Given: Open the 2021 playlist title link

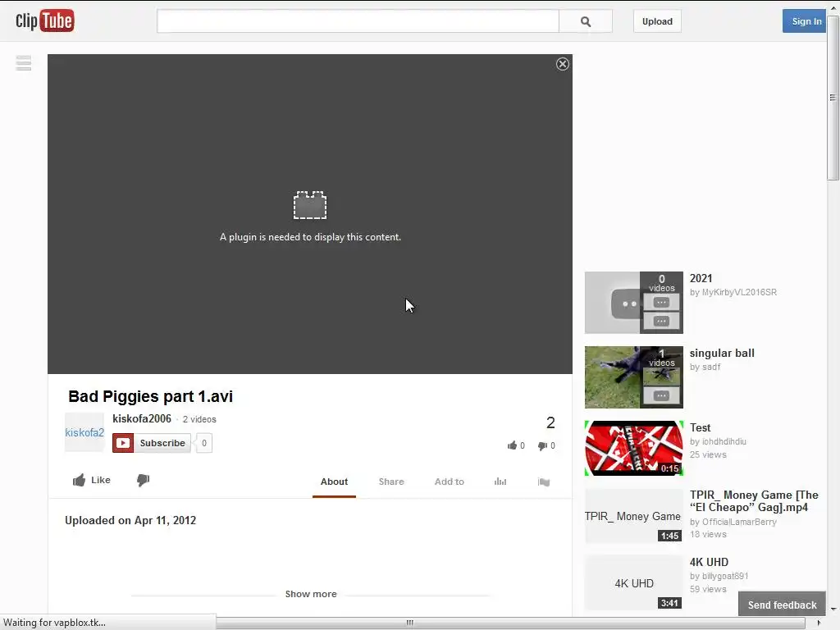Looking at the screenshot, I should [x=701, y=279].
